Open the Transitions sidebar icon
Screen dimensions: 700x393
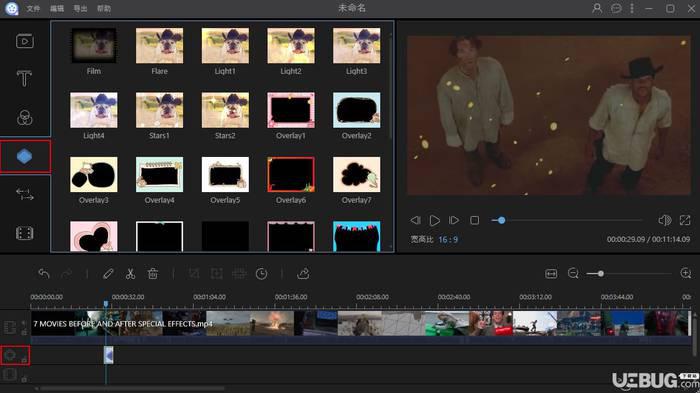pyautogui.click(x=25, y=194)
